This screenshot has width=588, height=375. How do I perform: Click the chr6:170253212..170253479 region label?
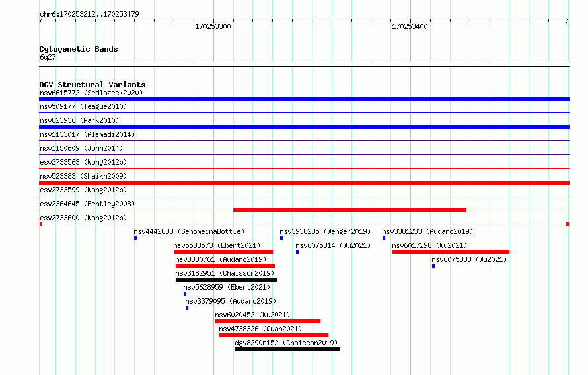tap(89, 14)
